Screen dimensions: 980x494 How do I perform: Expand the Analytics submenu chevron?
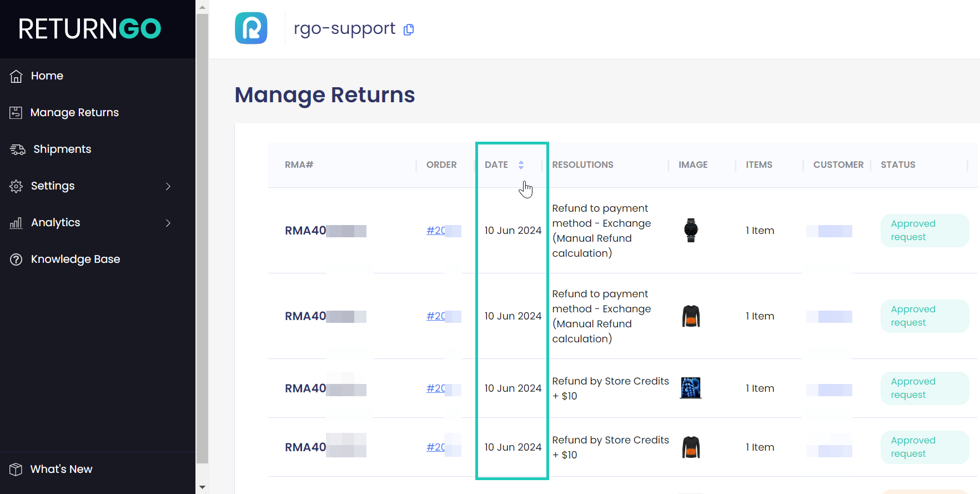tap(168, 223)
